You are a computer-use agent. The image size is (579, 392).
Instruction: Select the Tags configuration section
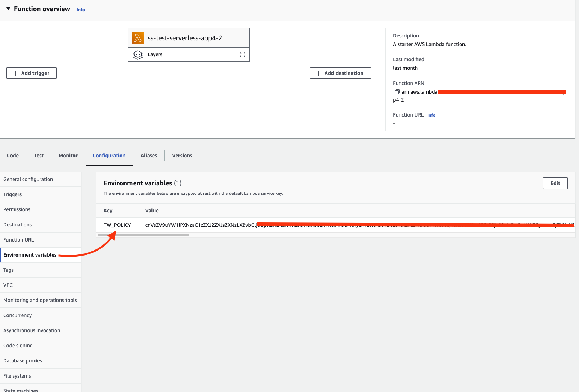[8, 270]
